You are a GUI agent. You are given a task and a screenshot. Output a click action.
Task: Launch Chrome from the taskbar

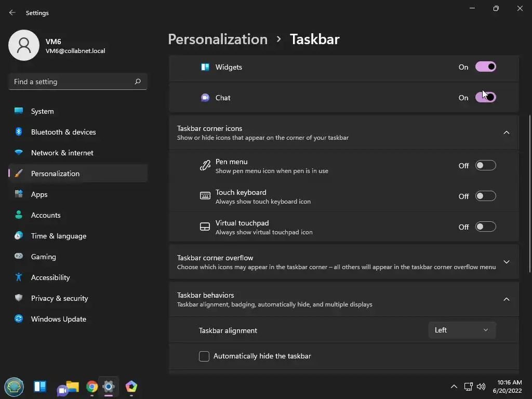(91, 387)
